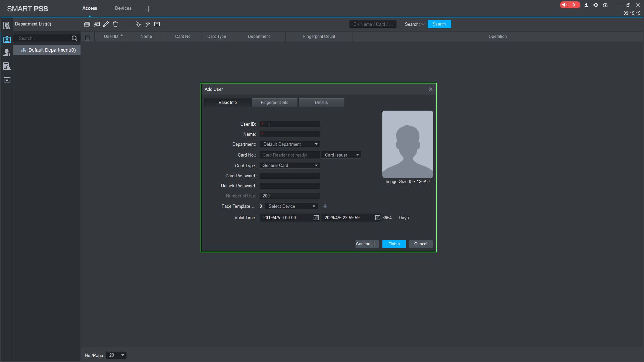The height and width of the screenshot is (362, 644).
Task: Click the export users arrow icon
Action: pos(148,24)
